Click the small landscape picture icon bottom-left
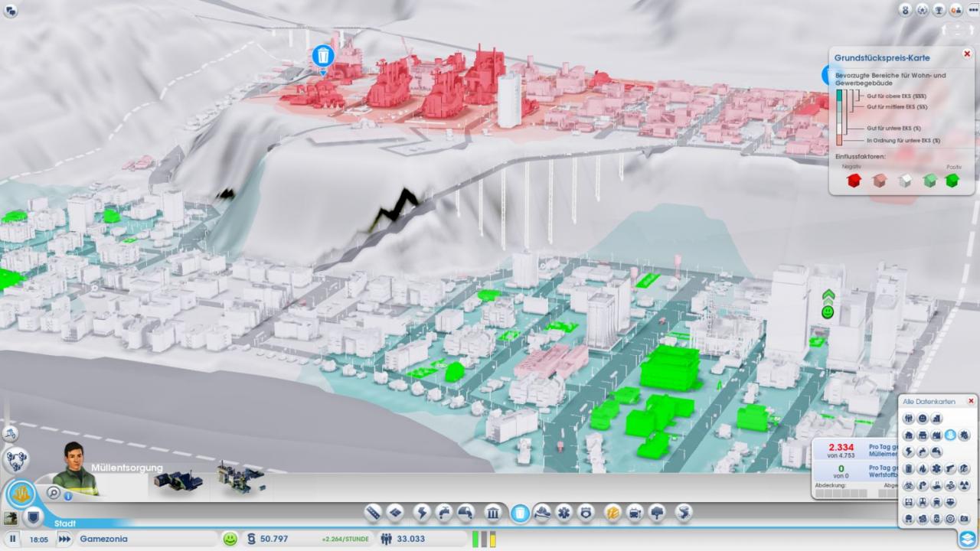980x551 pixels. pyautogui.click(x=10, y=518)
